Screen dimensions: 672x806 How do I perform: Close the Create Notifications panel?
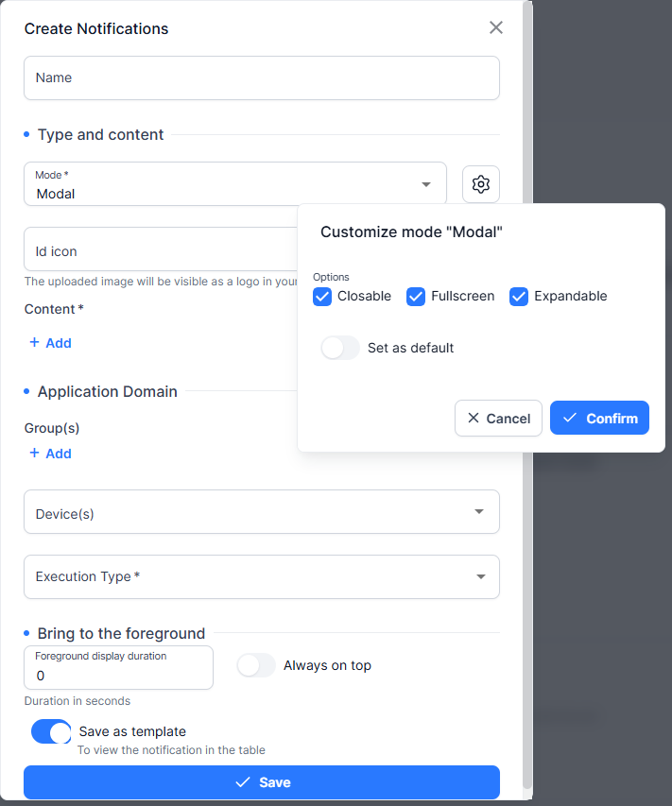496,27
